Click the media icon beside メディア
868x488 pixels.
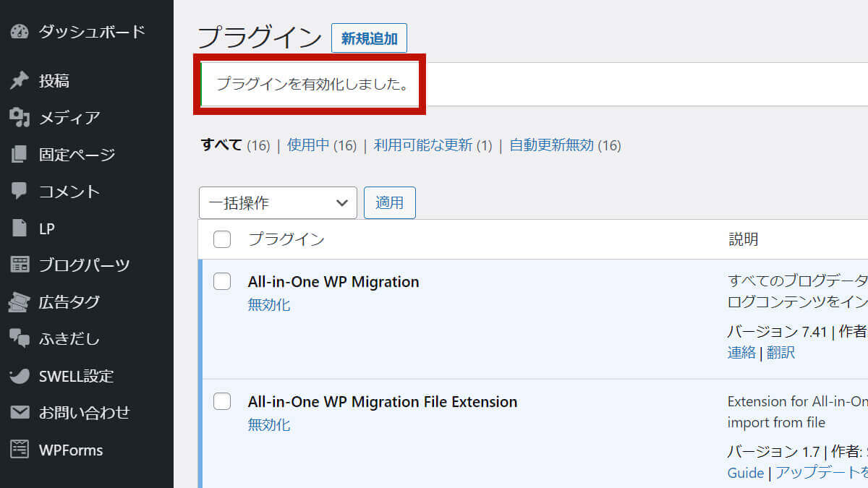point(19,117)
